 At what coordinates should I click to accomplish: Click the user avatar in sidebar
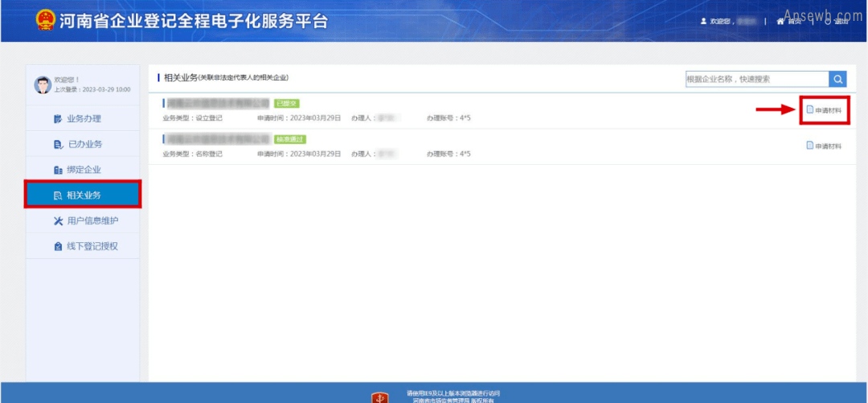coord(43,84)
